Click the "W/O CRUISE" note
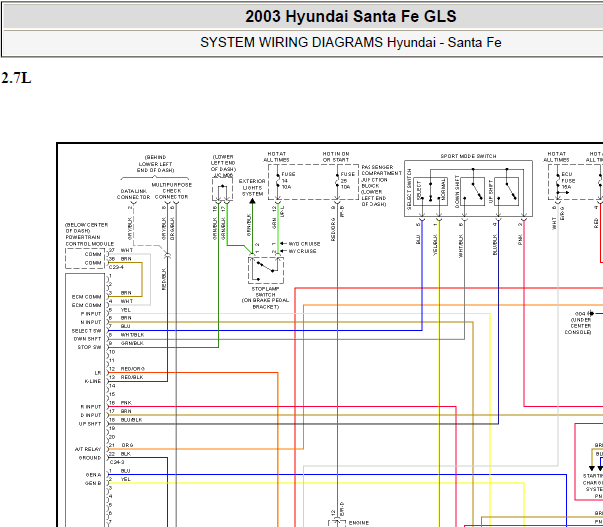 pos(304,244)
